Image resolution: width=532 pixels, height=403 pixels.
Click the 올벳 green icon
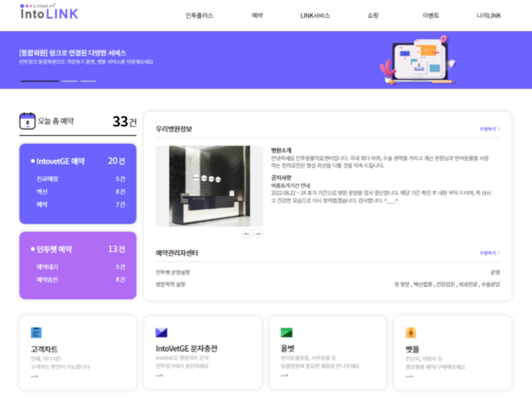point(286,332)
